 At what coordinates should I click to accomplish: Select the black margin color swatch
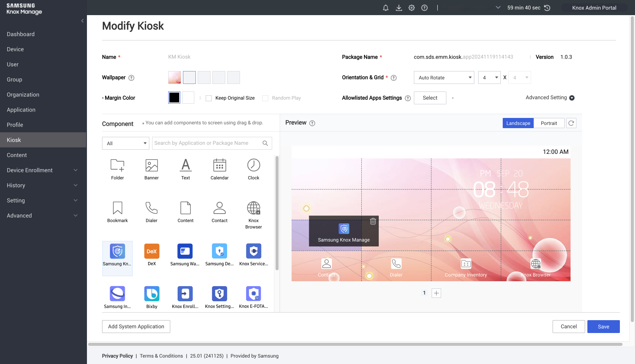point(174,98)
